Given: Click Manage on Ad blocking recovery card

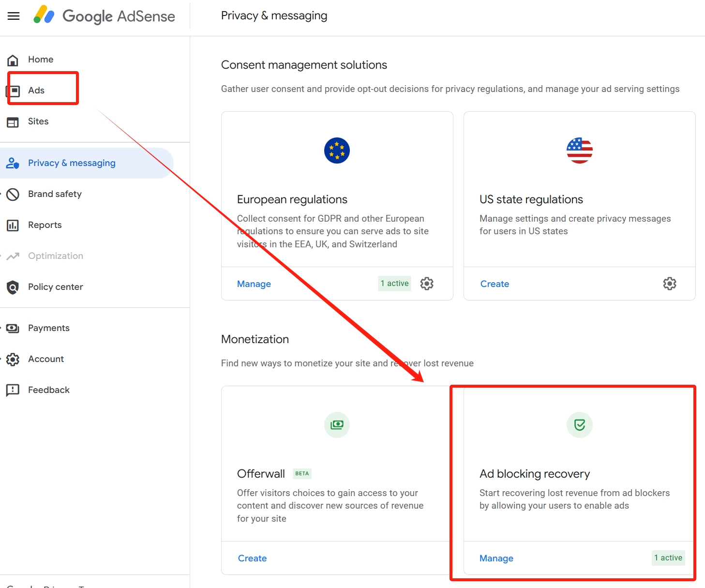Looking at the screenshot, I should pos(496,558).
